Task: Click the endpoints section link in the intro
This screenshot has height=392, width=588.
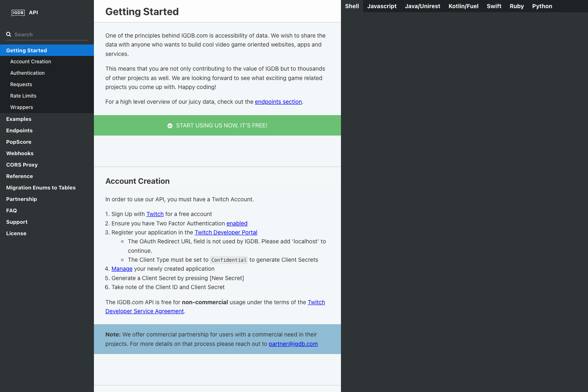Action: pos(278,102)
